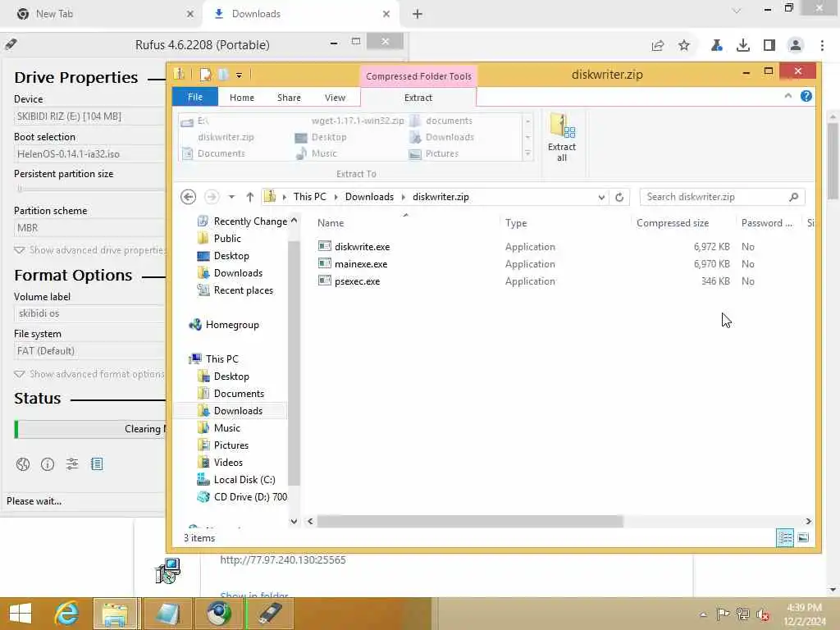840x630 pixels.
Task: Open File Explorer taskbar icon
Action: 116,614
